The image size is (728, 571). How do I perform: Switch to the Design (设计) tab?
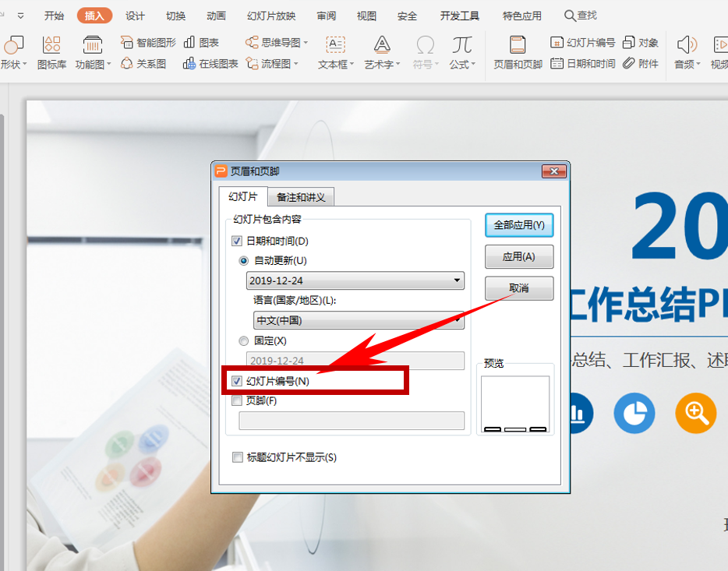tap(135, 16)
